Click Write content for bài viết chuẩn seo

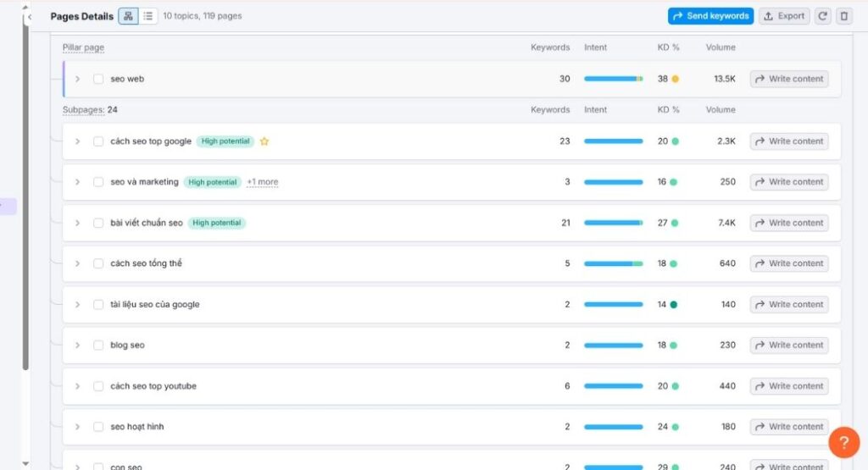click(x=789, y=223)
